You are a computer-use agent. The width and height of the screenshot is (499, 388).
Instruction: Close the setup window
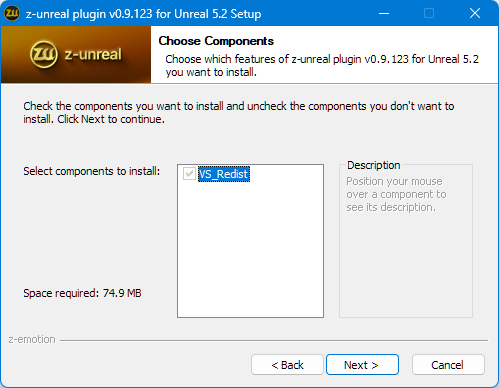point(475,13)
